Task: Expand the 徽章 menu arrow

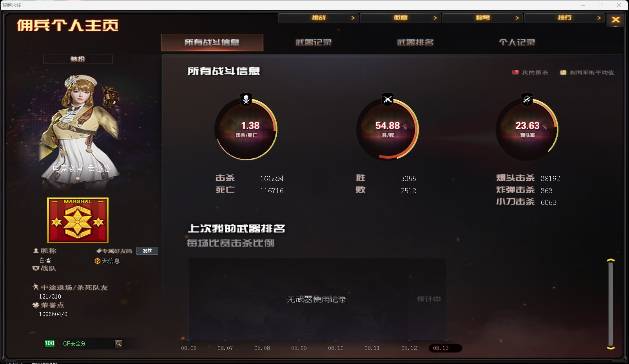Action: click(435, 18)
